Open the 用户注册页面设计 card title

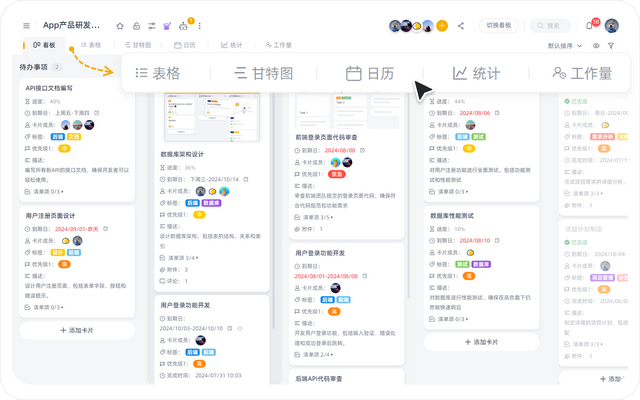pyautogui.click(x=50, y=216)
